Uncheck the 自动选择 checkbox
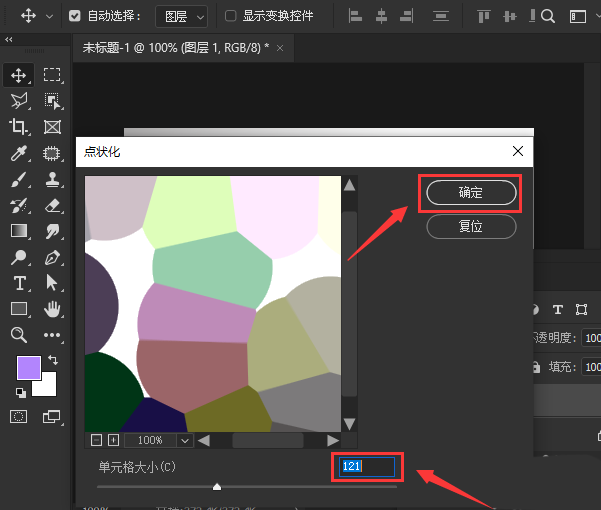 coord(74,16)
